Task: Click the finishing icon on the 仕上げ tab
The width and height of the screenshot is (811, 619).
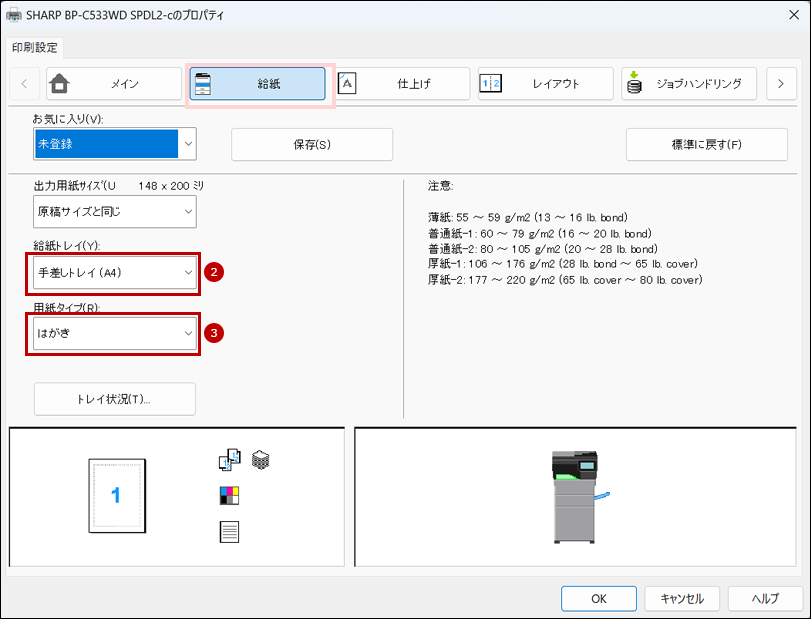Action: pyautogui.click(x=348, y=84)
